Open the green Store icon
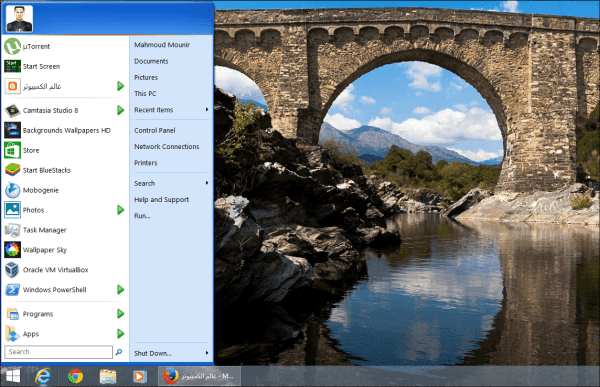The height and width of the screenshot is (387, 600). [x=12, y=150]
